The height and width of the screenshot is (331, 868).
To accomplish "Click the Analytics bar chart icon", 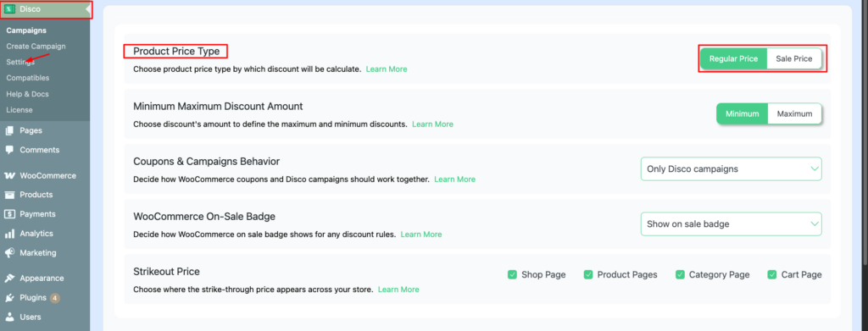I will [x=9, y=233].
